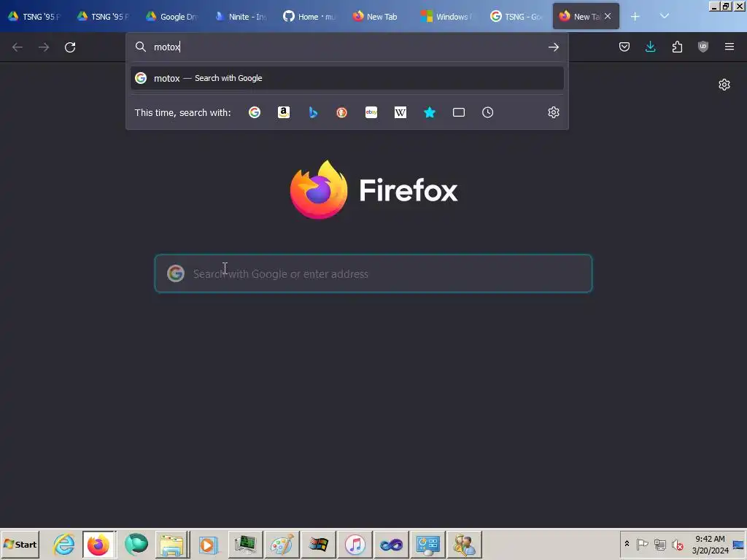Open search settings gear in dropdown
The height and width of the screenshot is (560, 747).
point(553,112)
